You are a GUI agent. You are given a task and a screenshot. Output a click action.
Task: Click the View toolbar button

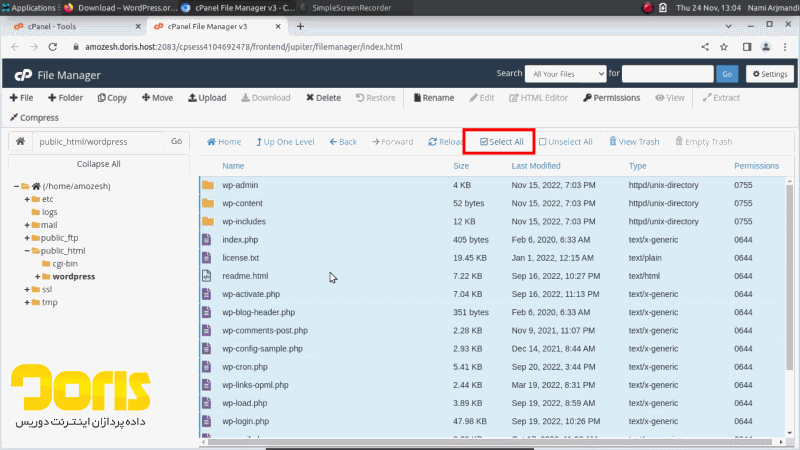click(670, 97)
